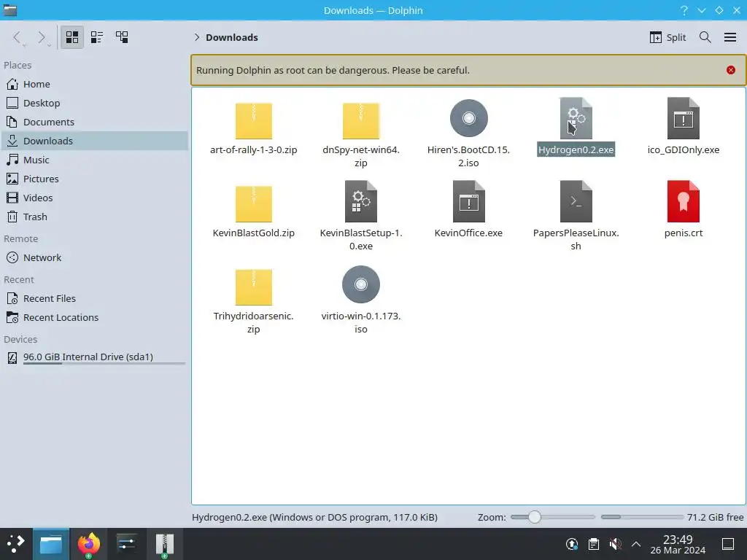Adjust the Zoom slider handle
This screenshot has height=560, width=747.
coord(535,517)
